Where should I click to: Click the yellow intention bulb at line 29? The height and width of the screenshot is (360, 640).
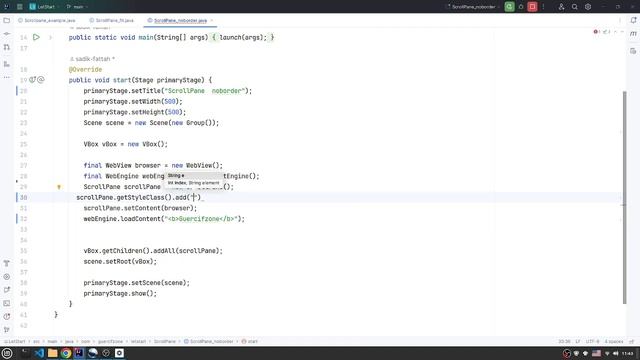point(59,187)
